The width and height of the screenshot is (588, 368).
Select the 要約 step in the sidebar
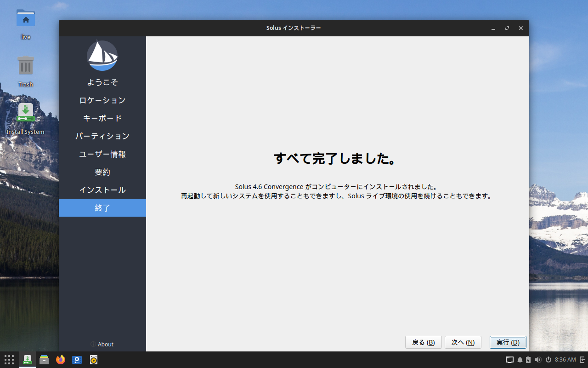point(102,172)
